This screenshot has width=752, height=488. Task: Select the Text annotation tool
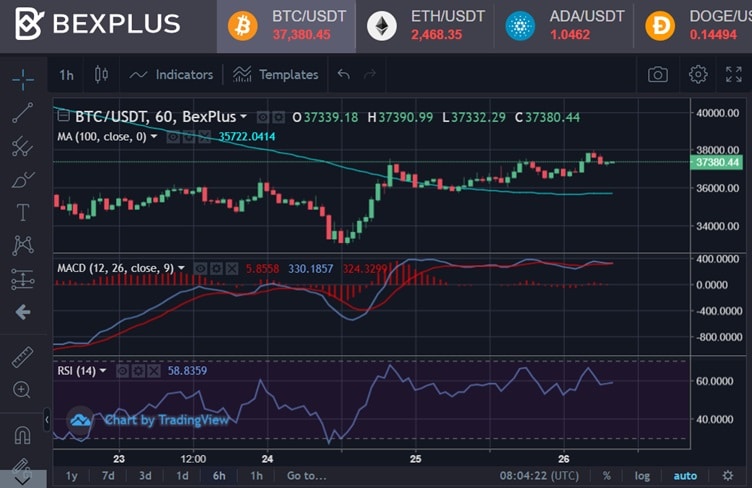(23, 212)
